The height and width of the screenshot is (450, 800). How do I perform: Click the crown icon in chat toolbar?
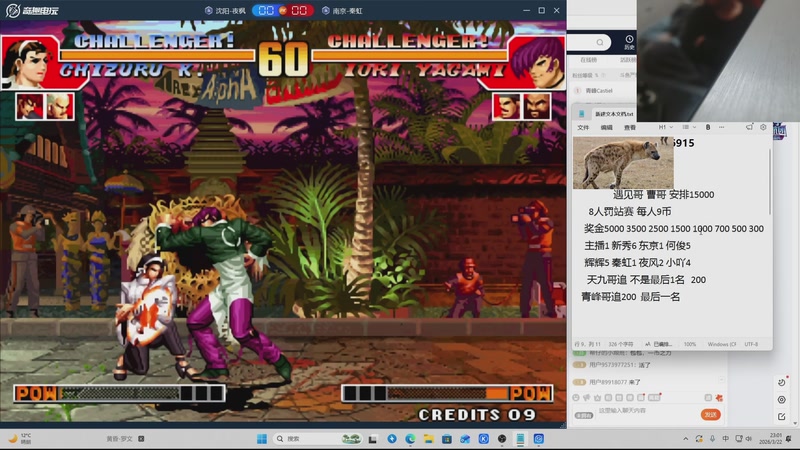coord(597,397)
